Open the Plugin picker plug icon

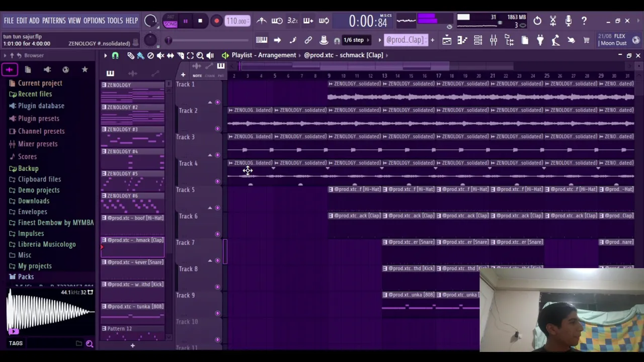point(540,40)
